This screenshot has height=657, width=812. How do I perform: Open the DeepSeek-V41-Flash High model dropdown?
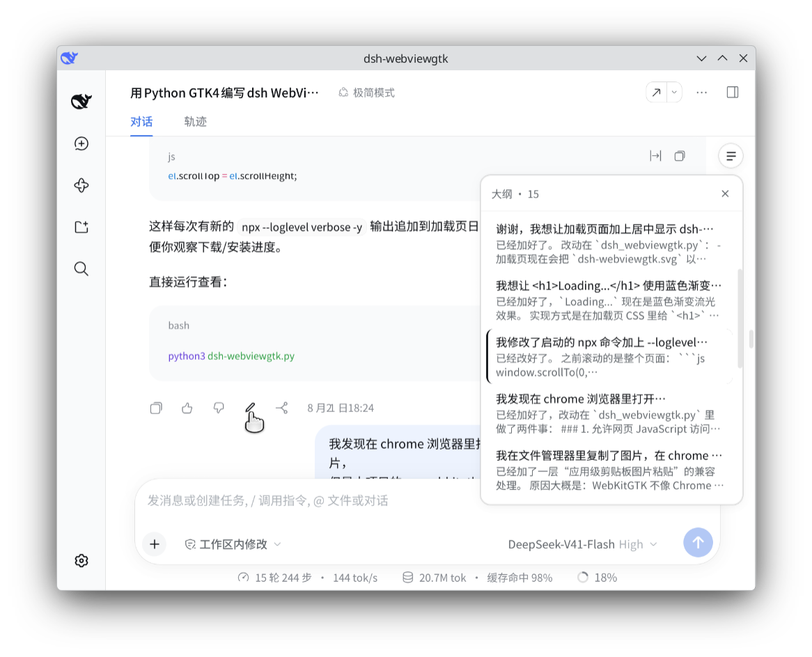(583, 544)
